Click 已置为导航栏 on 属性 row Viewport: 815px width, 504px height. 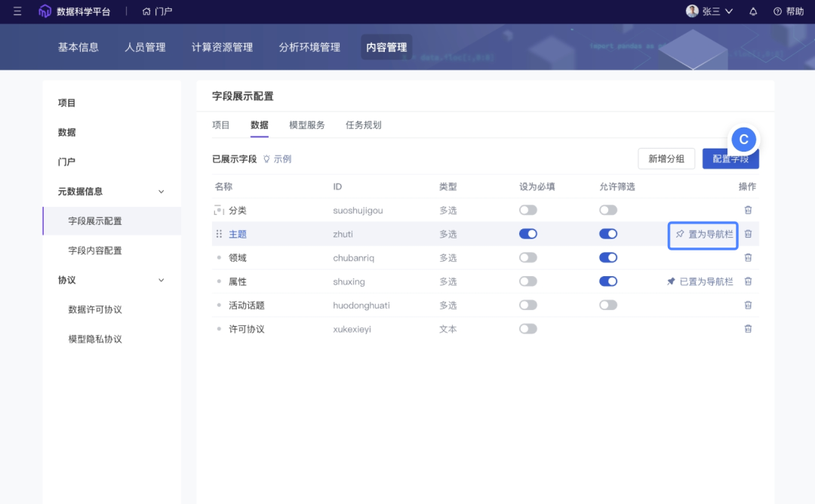click(700, 281)
